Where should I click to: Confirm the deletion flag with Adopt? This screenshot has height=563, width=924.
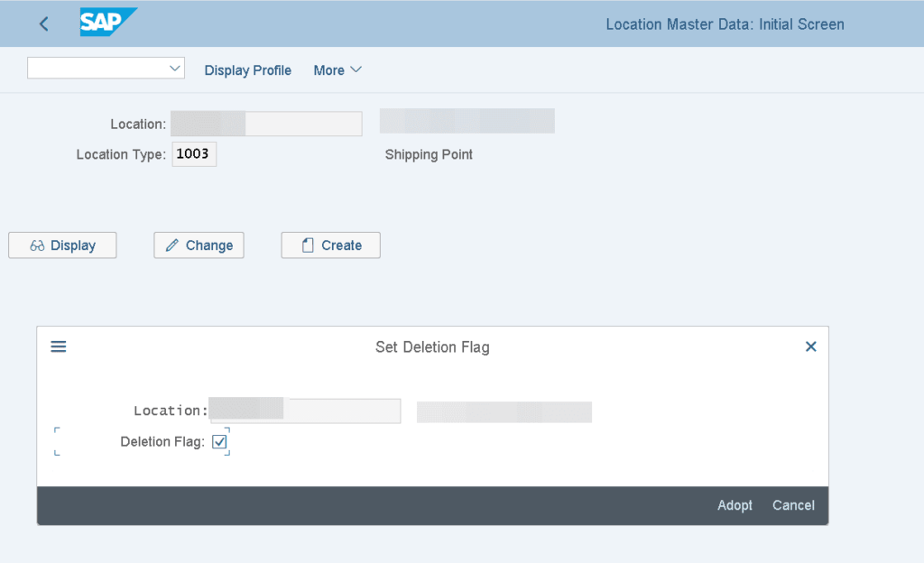click(x=735, y=505)
